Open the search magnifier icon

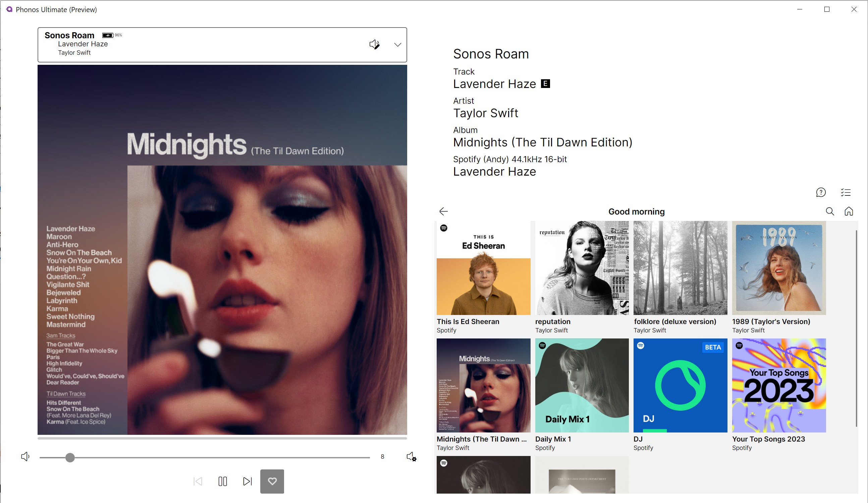point(830,211)
